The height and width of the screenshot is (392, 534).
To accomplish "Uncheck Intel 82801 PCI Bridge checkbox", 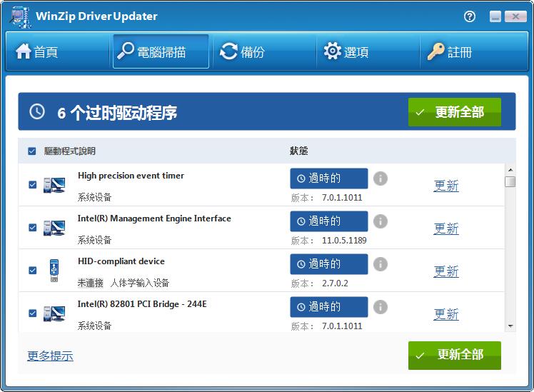I will pyautogui.click(x=32, y=313).
